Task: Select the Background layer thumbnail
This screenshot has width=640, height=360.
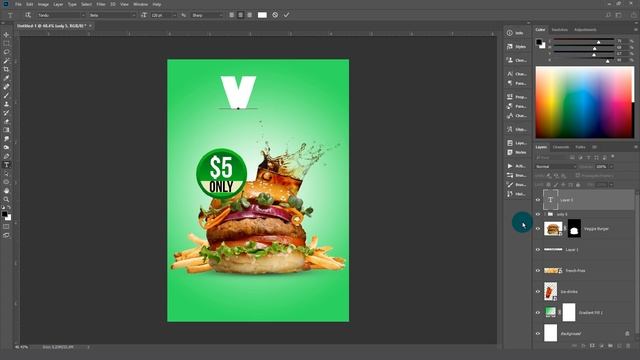Action: point(550,333)
